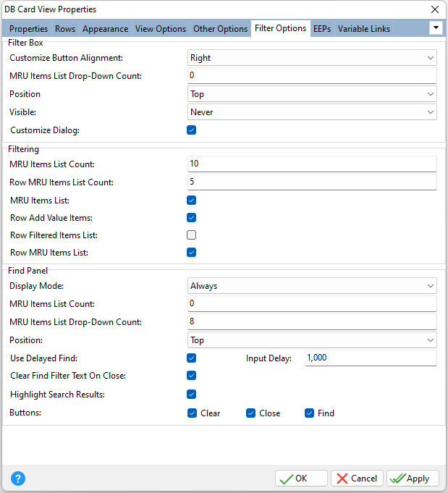The height and width of the screenshot is (493, 448).
Task: Toggle the Row MRU Items List checkbox
Action: pos(192,252)
